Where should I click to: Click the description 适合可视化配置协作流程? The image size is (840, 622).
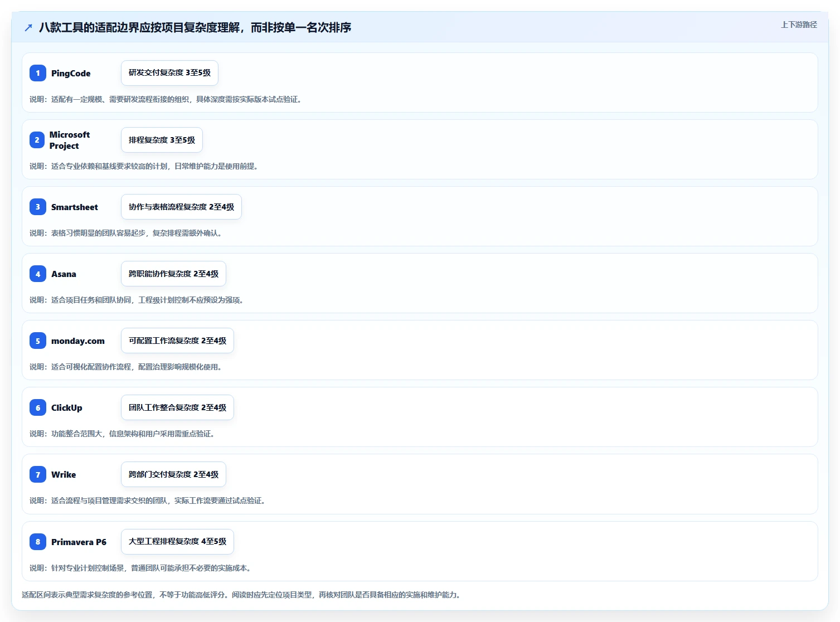pos(126,367)
